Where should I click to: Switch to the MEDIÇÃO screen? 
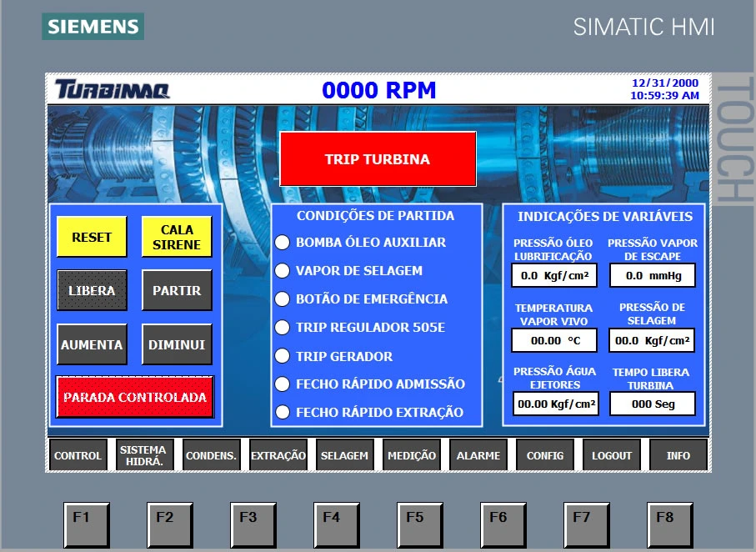point(411,455)
